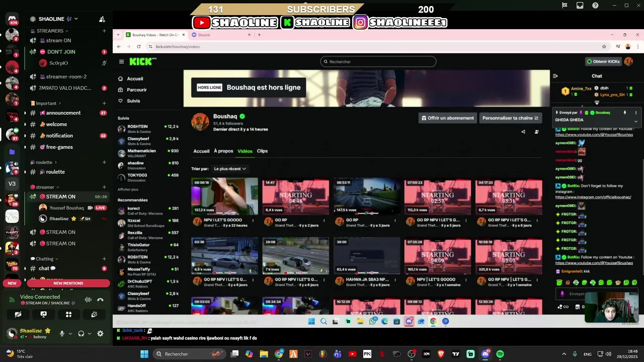Click Offrir un abonnement button

click(447, 118)
